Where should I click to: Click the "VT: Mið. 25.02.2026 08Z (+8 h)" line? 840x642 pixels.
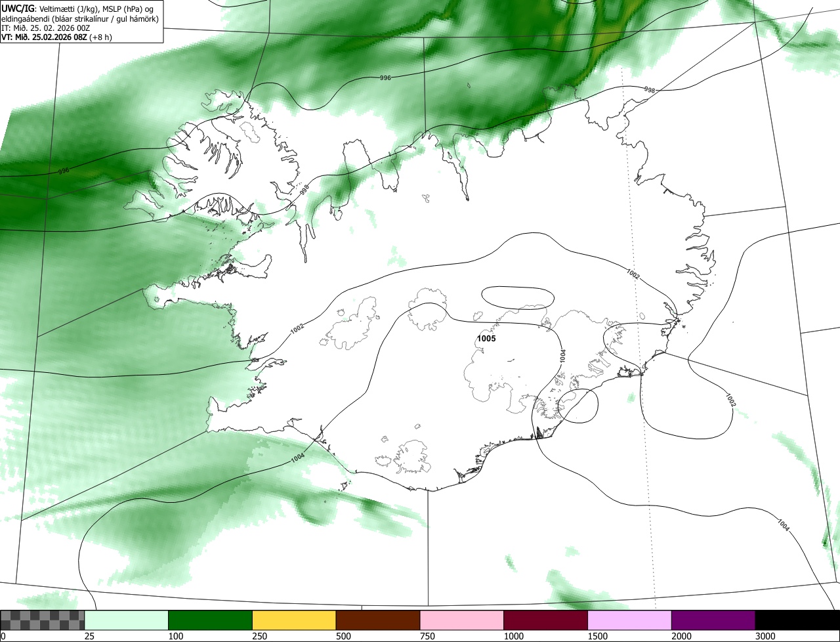(56, 37)
